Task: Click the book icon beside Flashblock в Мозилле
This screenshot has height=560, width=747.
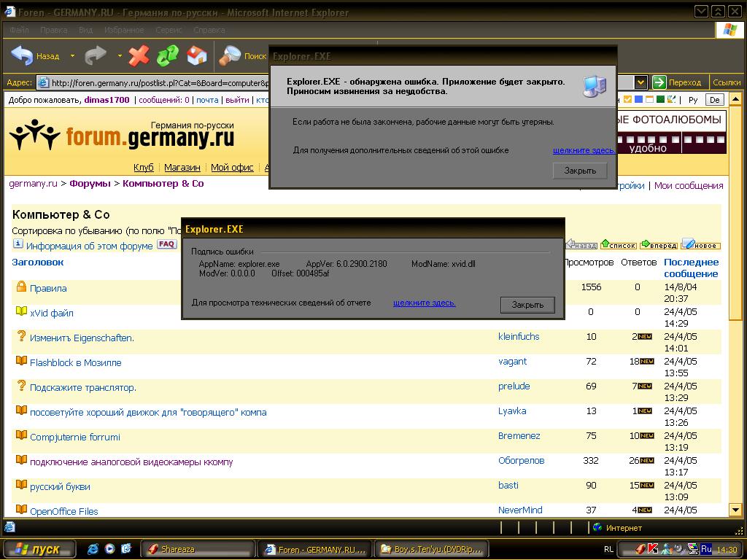Action: click(21, 360)
